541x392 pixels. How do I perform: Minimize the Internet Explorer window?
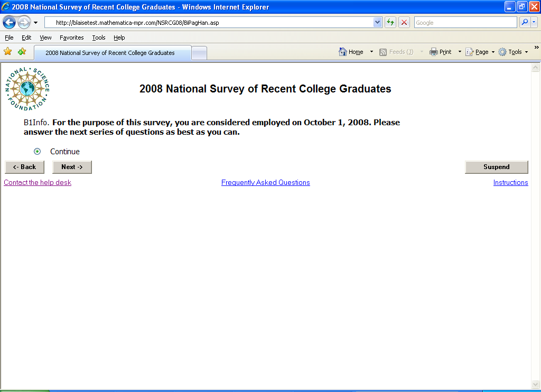tap(510, 7)
